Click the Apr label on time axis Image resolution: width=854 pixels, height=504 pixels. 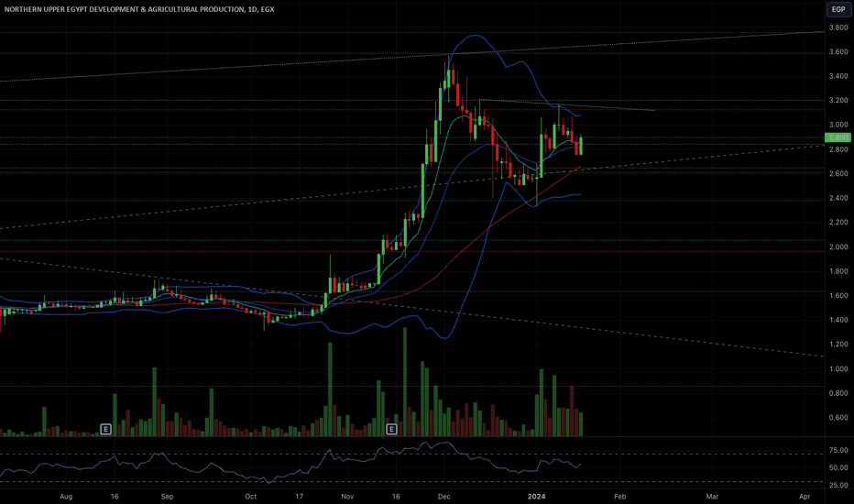(805, 497)
